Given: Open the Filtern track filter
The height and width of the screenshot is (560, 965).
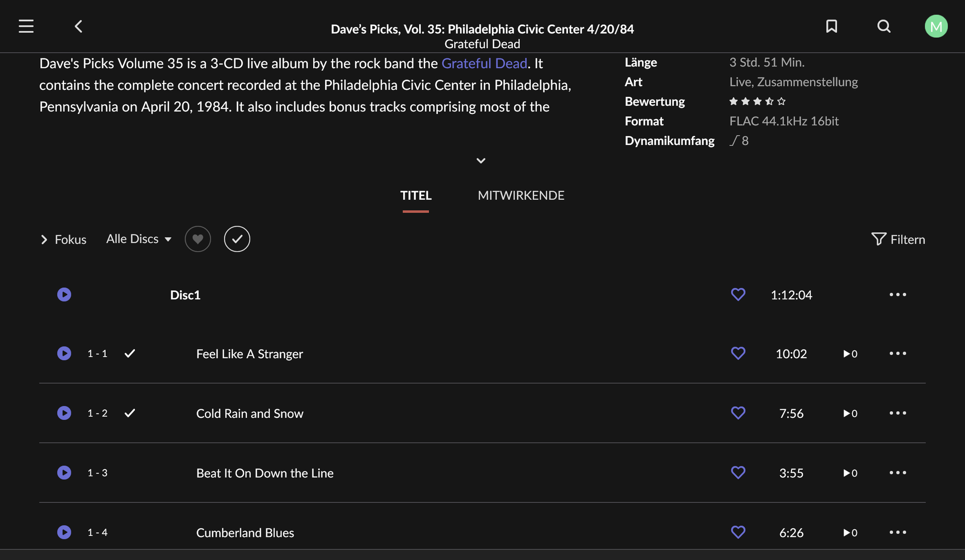Looking at the screenshot, I should pyautogui.click(x=898, y=240).
